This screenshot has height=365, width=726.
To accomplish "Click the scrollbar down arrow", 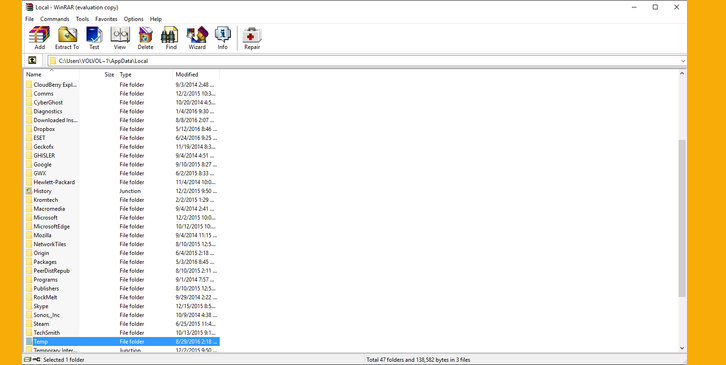I will (682, 348).
